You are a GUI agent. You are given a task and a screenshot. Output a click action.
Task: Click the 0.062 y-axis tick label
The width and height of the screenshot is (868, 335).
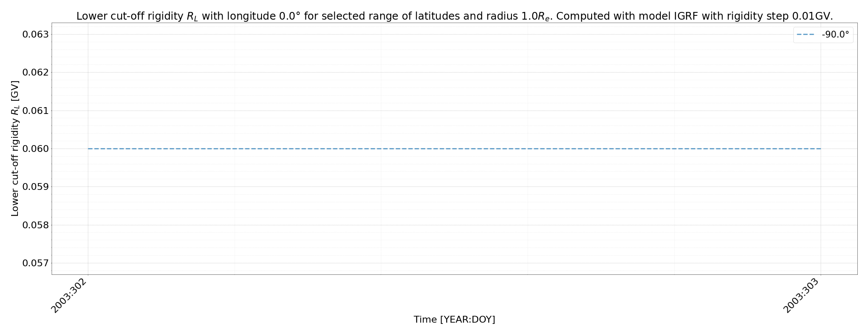point(36,72)
